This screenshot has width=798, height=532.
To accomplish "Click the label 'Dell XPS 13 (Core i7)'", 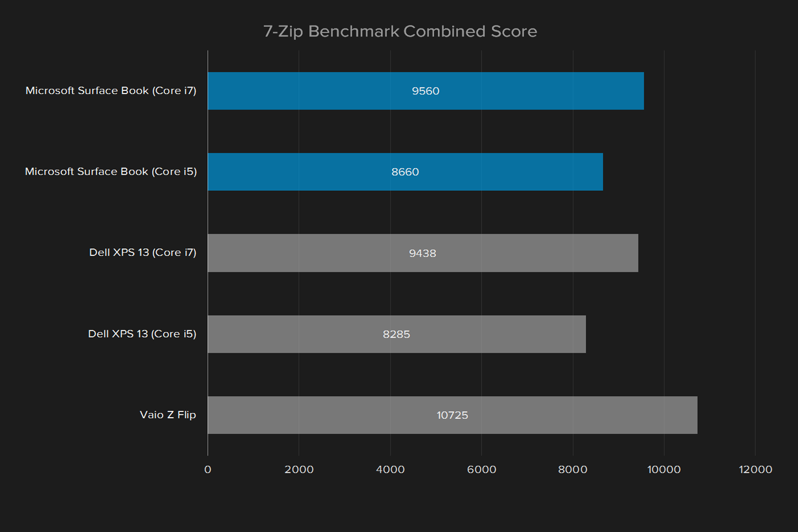I will pyautogui.click(x=143, y=253).
